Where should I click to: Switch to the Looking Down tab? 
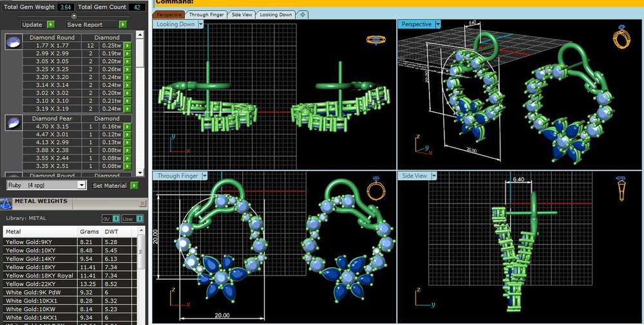point(276,14)
